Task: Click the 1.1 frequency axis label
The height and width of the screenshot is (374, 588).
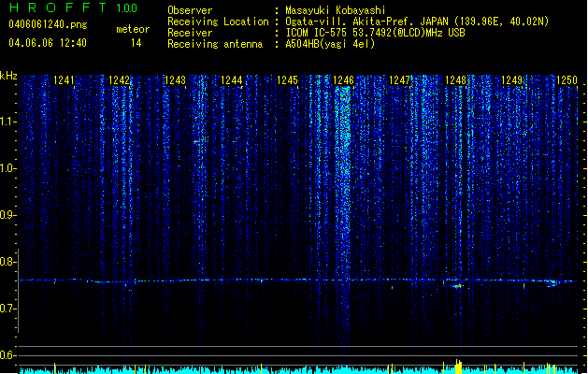Action: (x=7, y=122)
